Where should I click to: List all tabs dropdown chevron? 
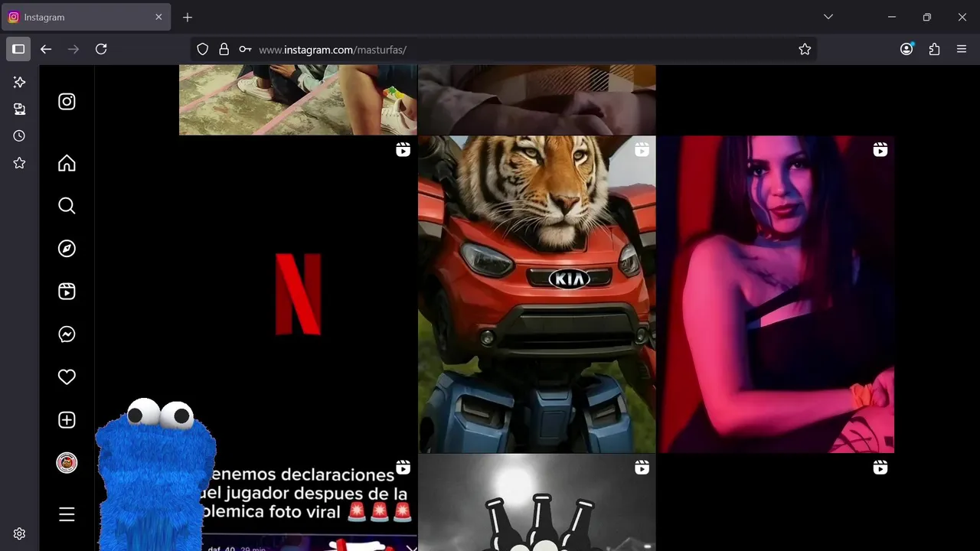coord(828,17)
